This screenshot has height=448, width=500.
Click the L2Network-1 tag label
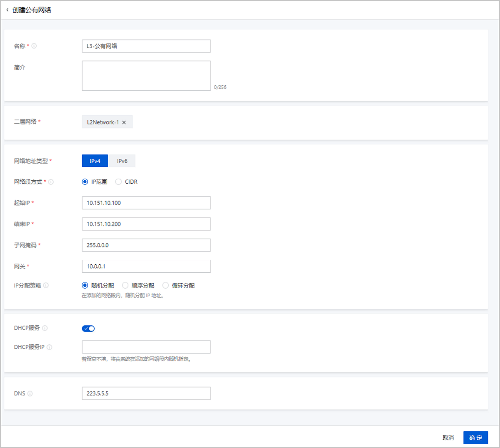[x=103, y=122]
